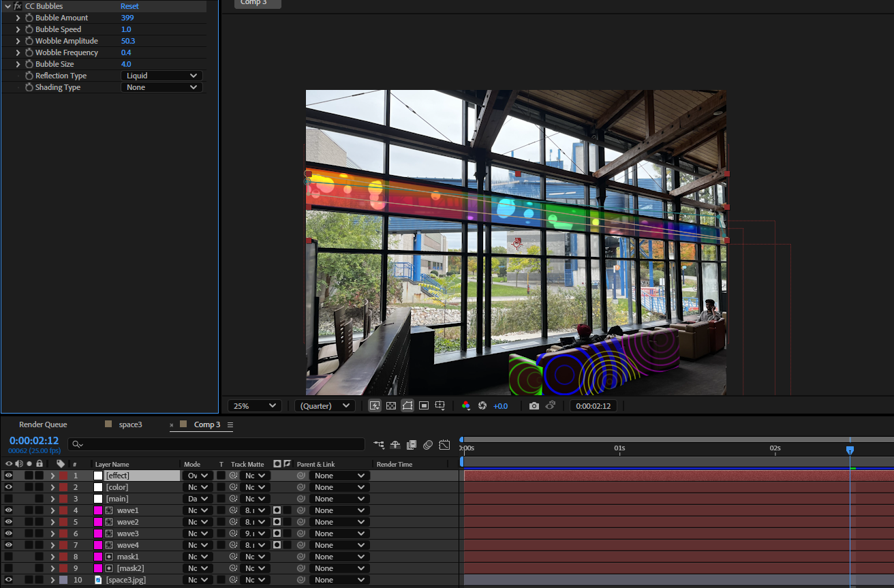Toggle mask and shape path visibility
Viewport: 894px width, 588px height.
pos(407,405)
